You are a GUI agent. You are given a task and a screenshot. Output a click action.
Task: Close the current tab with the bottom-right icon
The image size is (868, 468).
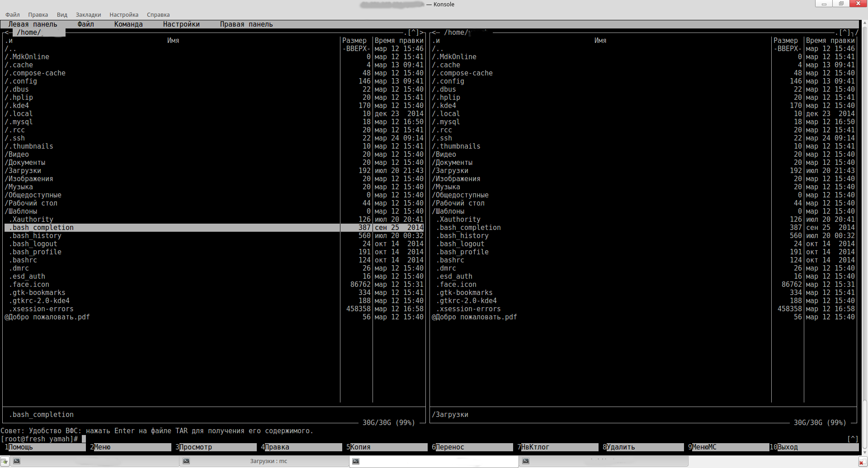(863, 462)
